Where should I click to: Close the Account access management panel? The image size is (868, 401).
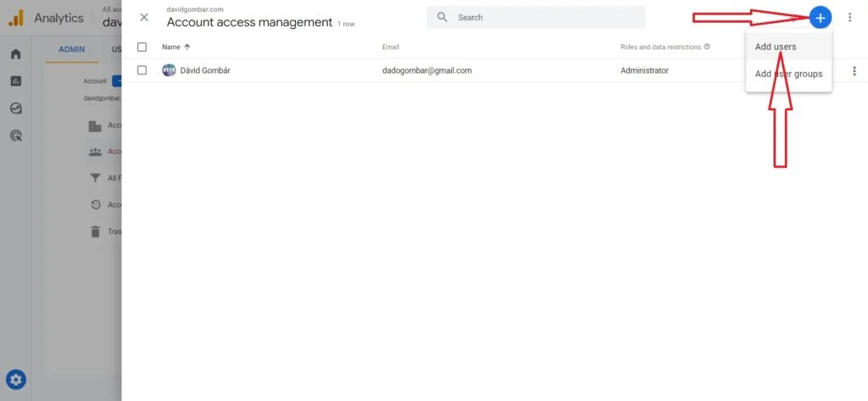144,17
